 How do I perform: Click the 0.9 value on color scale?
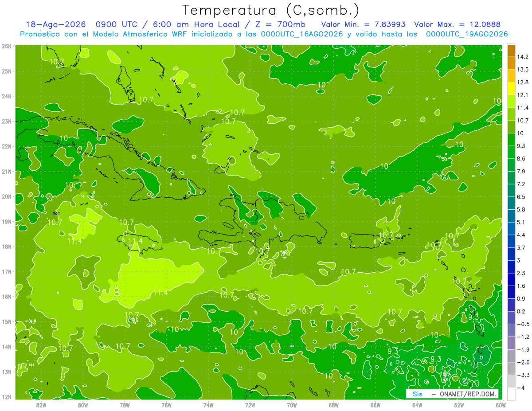pos(521,298)
